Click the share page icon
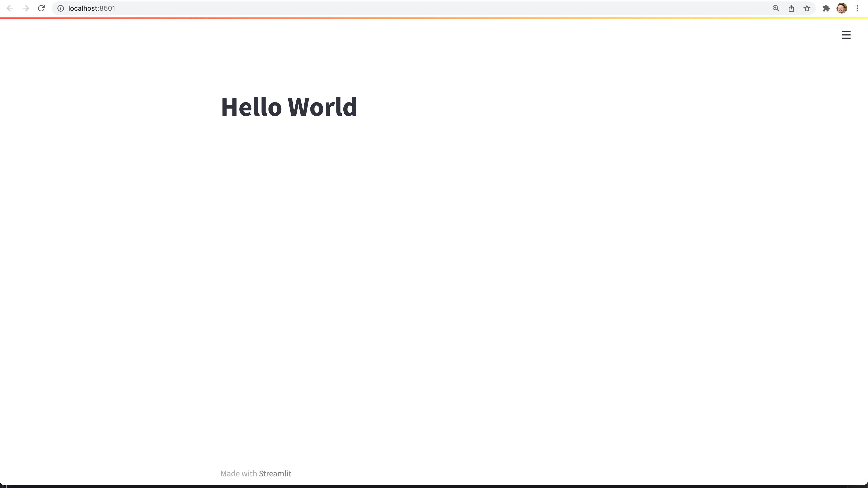 click(x=791, y=8)
